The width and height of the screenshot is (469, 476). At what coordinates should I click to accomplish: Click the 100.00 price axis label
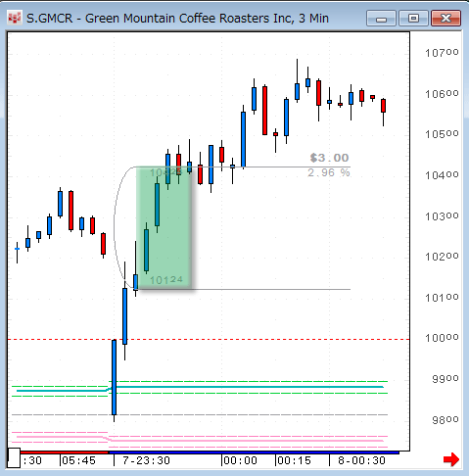point(442,338)
